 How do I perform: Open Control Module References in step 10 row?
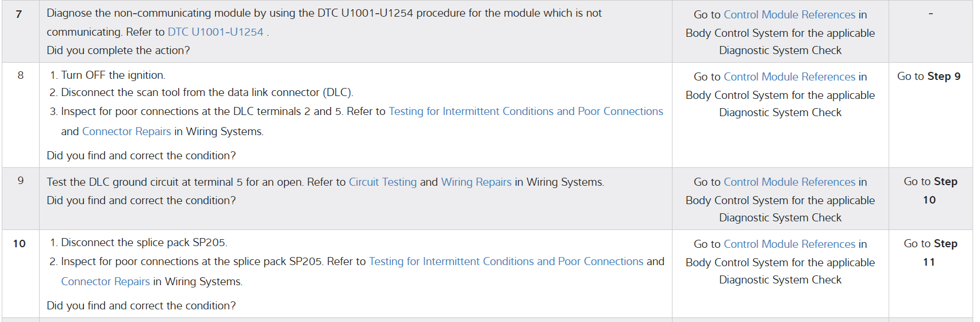coord(789,244)
